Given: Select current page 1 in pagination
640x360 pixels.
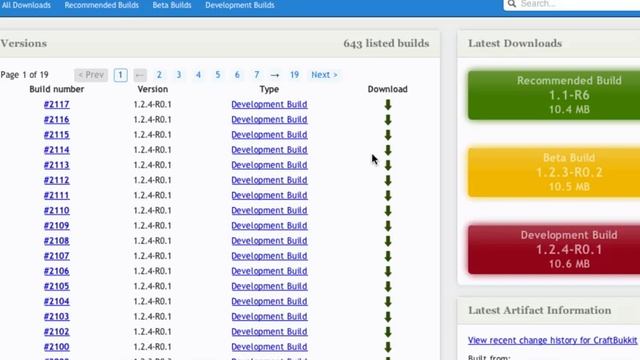Looking at the screenshot, I should pyautogui.click(x=120, y=75).
